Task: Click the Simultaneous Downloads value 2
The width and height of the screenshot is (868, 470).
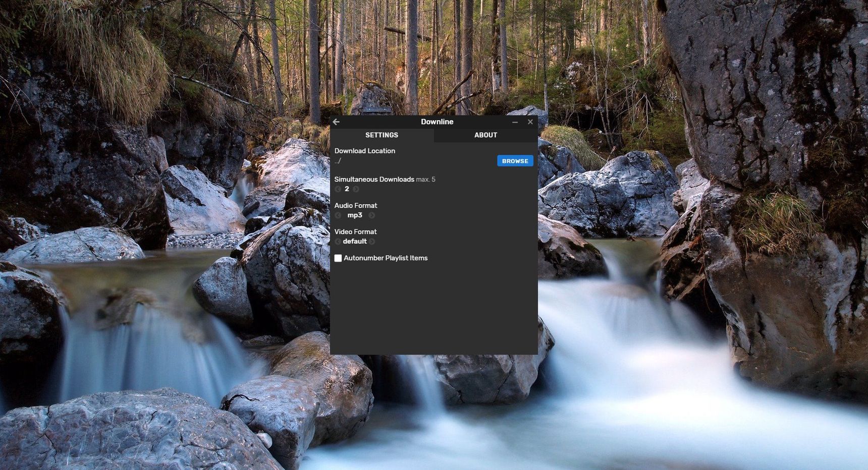Action: pyautogui.click(x=347, y=189)
